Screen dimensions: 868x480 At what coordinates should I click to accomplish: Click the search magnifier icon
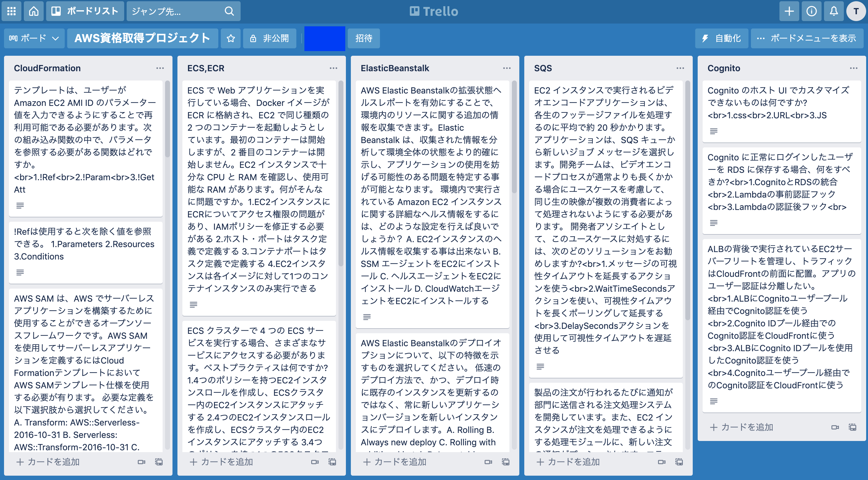pos(229,11)
